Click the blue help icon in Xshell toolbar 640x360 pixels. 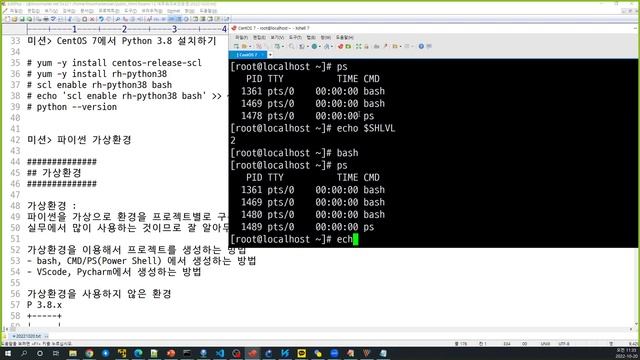(421, 46)
